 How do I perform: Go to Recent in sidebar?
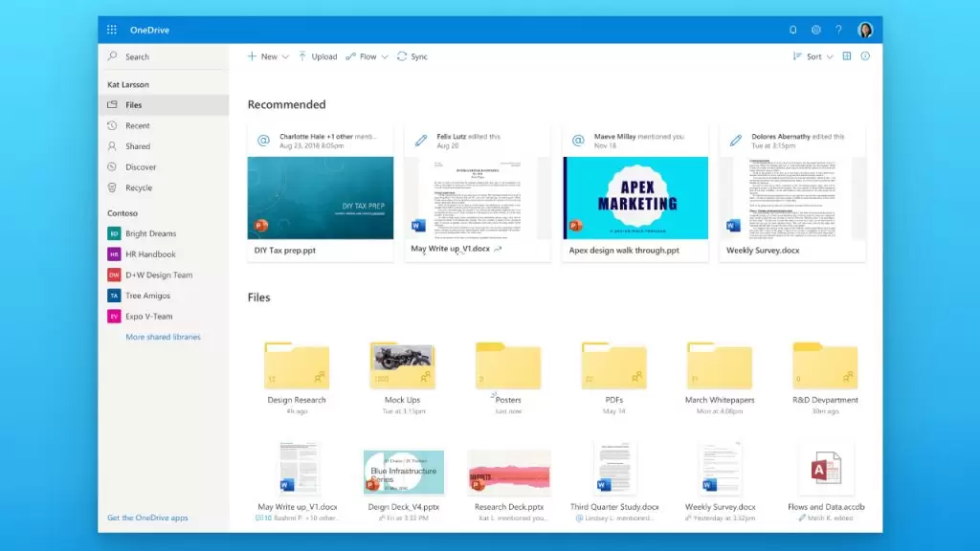pyautogui.click(x=164, y=125)
